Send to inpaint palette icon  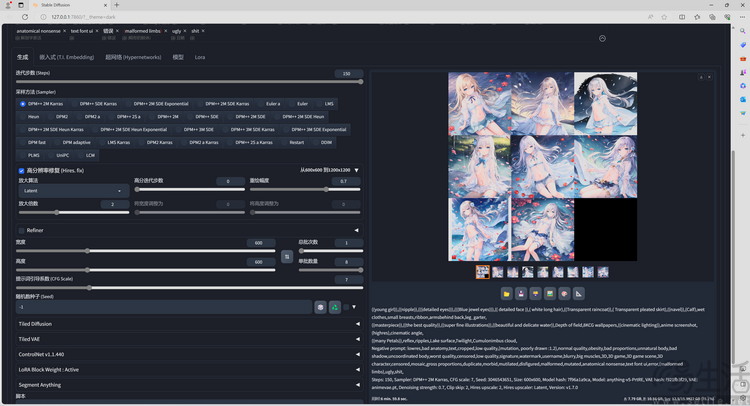[564, 294]
